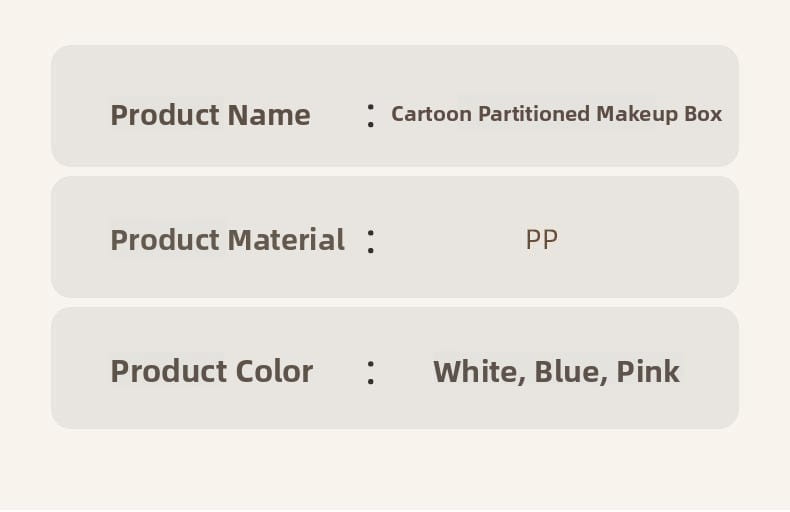This screenshot has height=512, width=790.
Task: Click the word "Product" in the Material row
Action: coord(165,240)
